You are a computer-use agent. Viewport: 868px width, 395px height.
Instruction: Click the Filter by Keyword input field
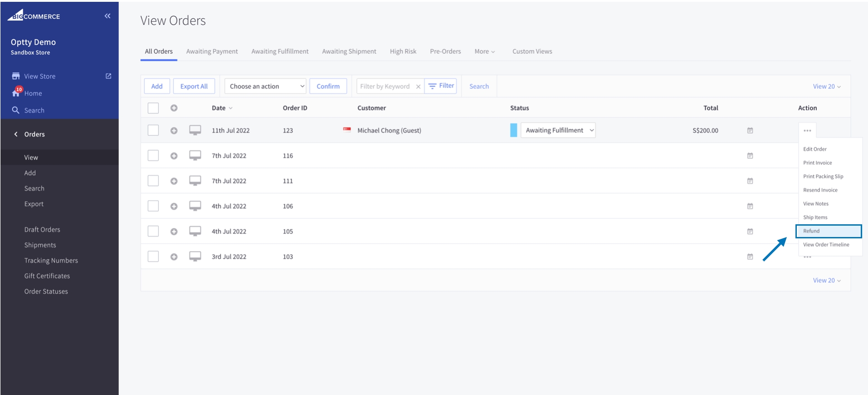click(x=385, y=86)
